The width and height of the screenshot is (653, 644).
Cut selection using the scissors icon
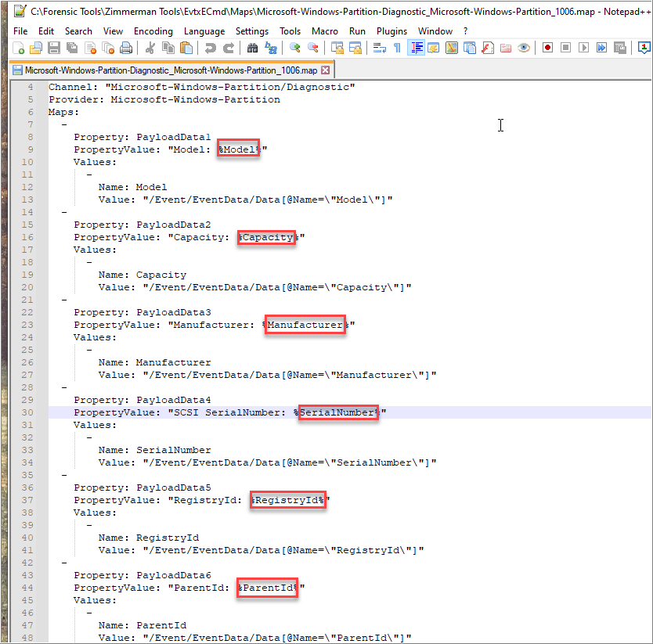point(150,49)
